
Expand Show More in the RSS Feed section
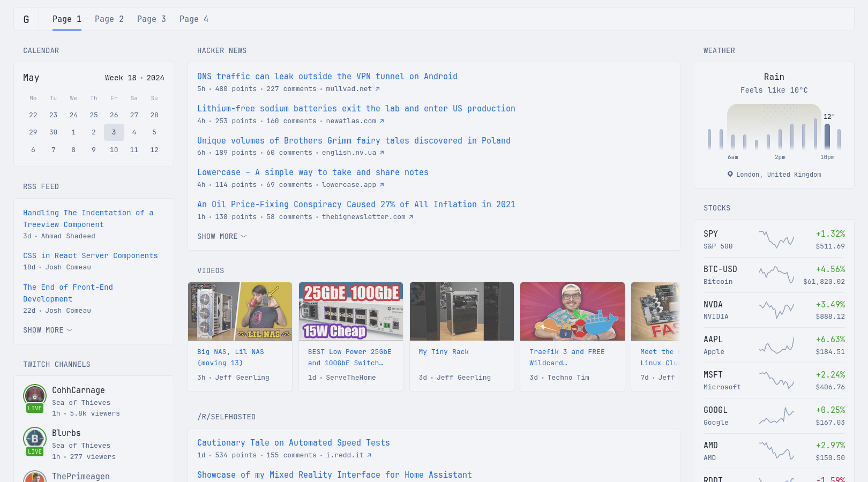(48, 330)
